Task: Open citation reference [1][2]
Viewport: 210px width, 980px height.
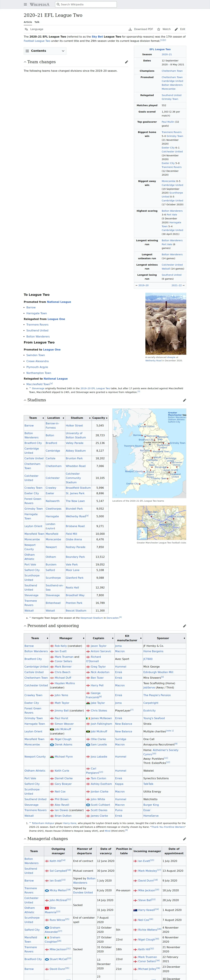Action: [x=163, y=40]
